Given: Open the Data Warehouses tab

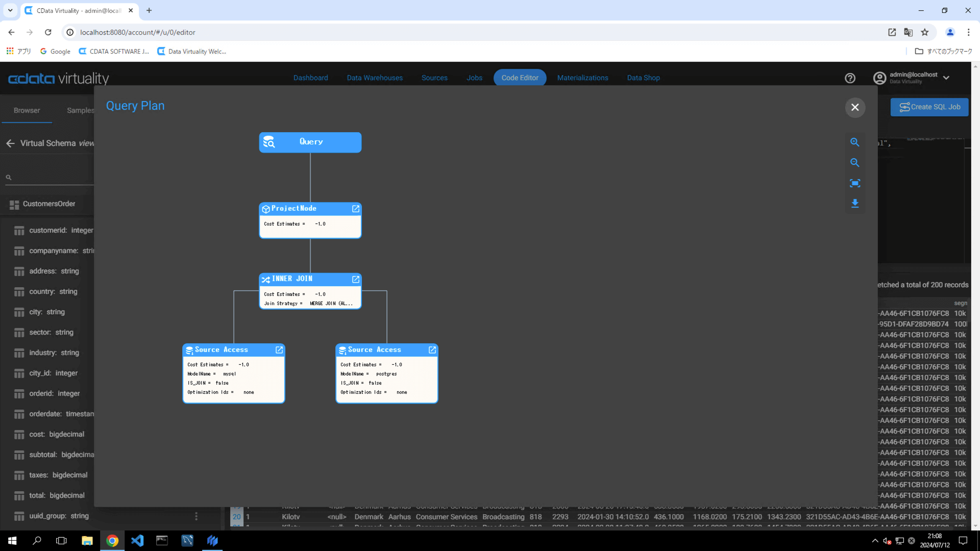Looking at the screenshot, I should tap(375, 78).
